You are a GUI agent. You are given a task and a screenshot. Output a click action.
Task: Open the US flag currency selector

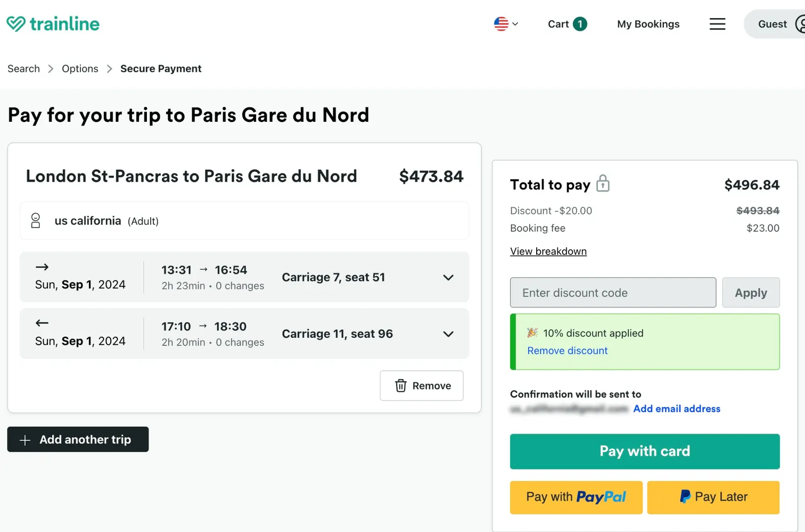pos(505,24)
